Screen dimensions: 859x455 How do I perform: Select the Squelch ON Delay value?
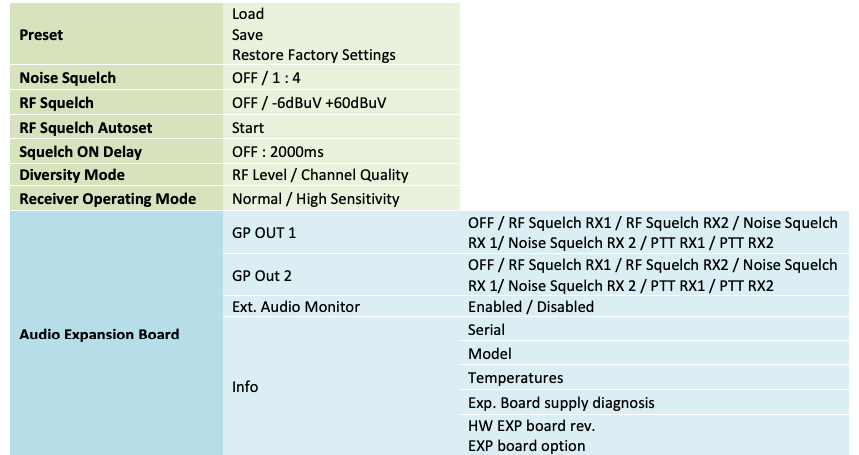tap(278, 152)
